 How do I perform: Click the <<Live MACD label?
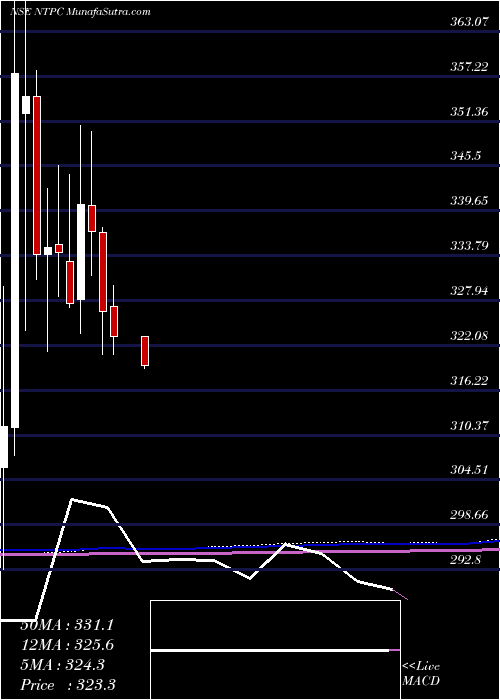[421, 675]
